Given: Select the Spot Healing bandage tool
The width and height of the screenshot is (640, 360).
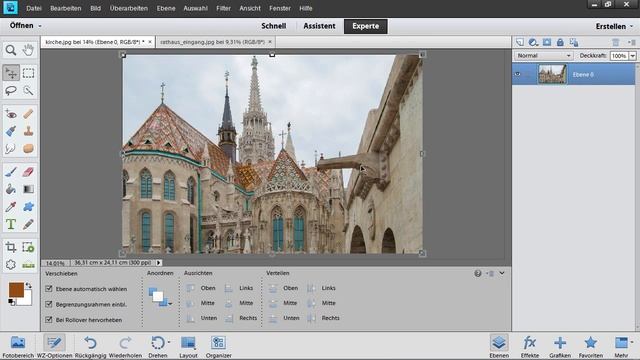Looking at the screenshot, I should [28, 114].
